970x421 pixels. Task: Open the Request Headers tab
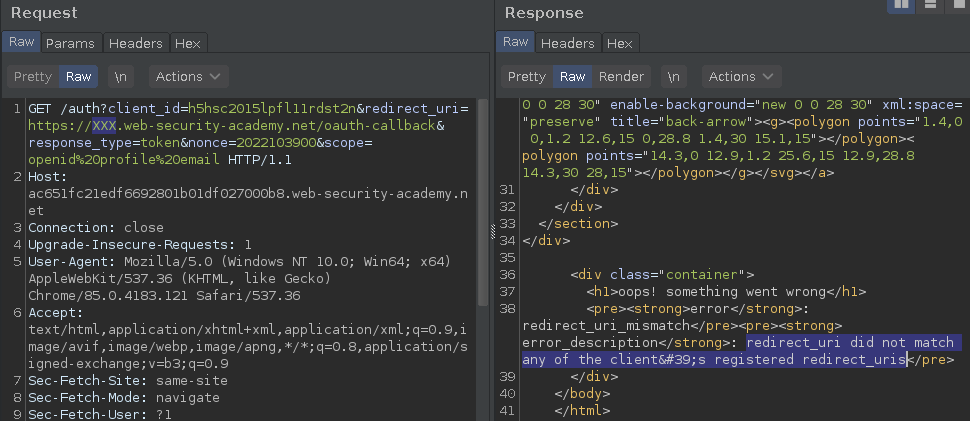click(135, 43)
